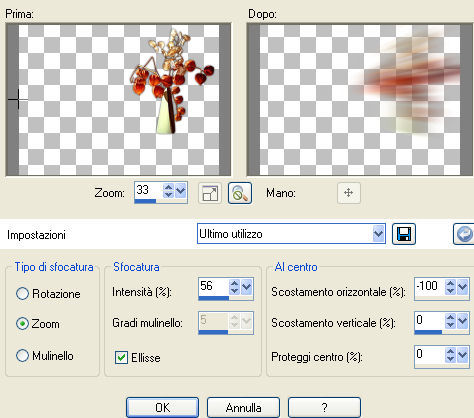Uncheck the Ellisse checkbox

click(121, 358)
